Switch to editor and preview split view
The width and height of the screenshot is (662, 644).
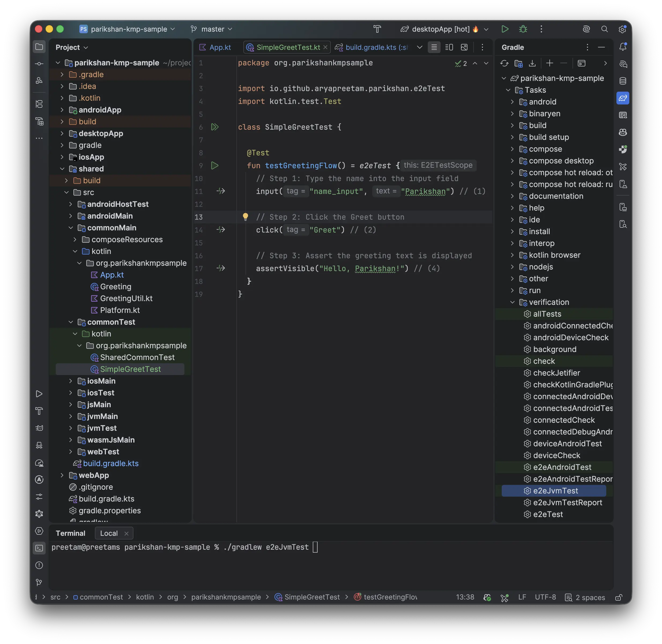pos(449,47)
